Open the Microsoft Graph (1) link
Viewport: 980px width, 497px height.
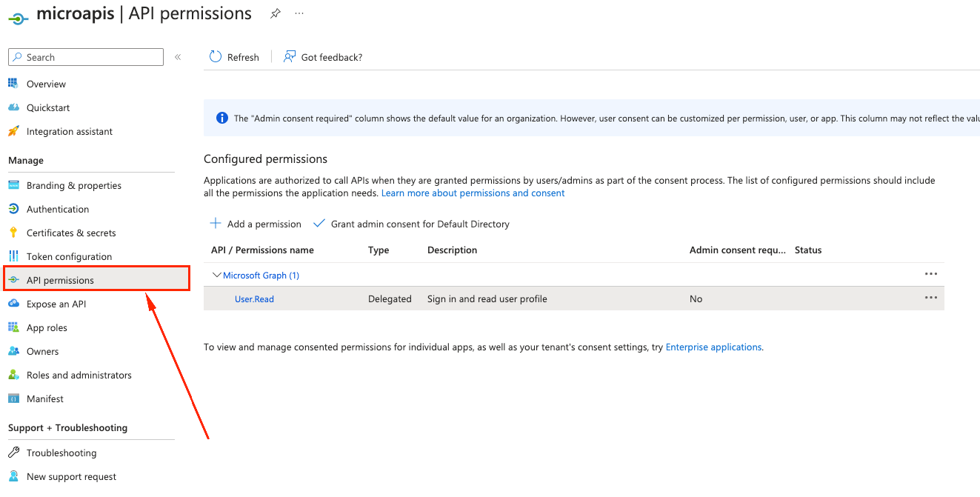click(x=261, y=275)
